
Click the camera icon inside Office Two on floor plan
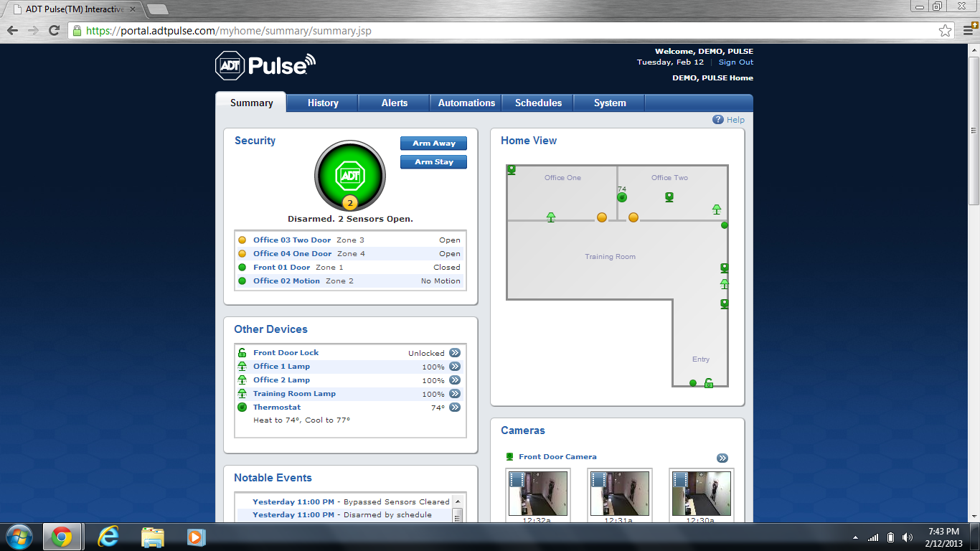click(669, 196)
